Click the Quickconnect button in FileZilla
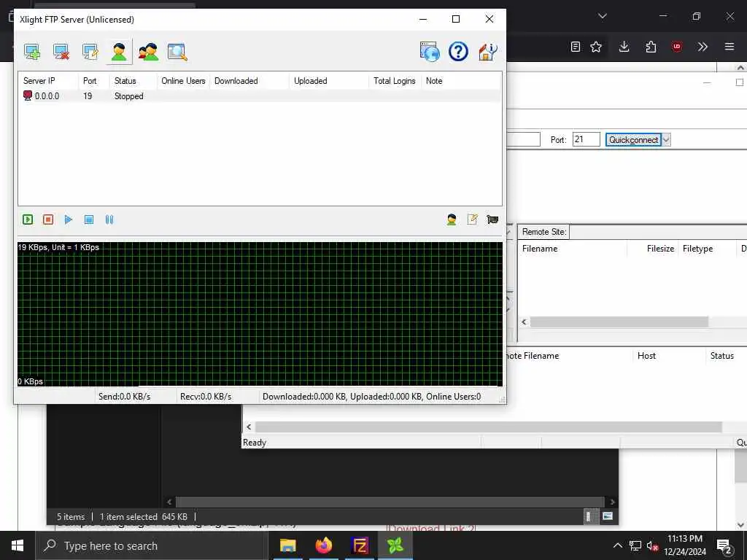Image resolution: width=747 pixels, height=560 pixels. pos(633,139)
